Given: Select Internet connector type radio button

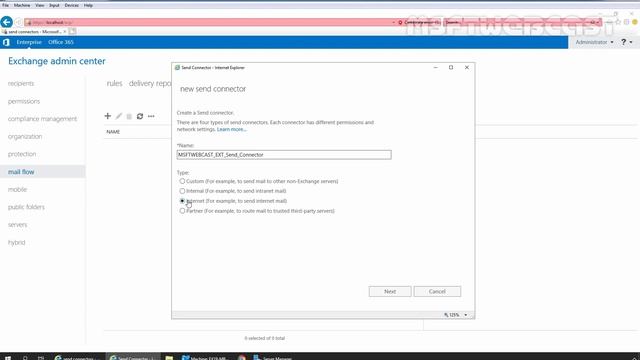Looking at the screenshot, I should tap(182, 201).
